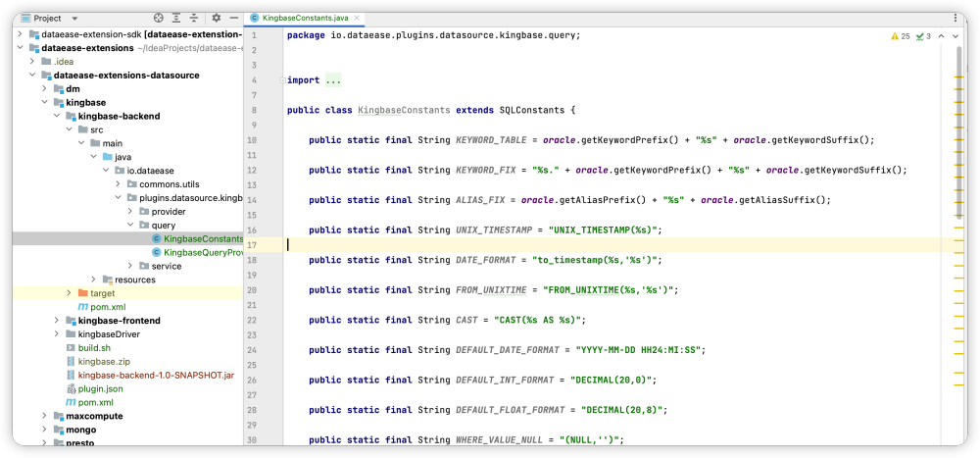Go to previous highlighted error arrow
Image resolution: width=980 pixels, height=458 pixels.
tap(942, 37)
